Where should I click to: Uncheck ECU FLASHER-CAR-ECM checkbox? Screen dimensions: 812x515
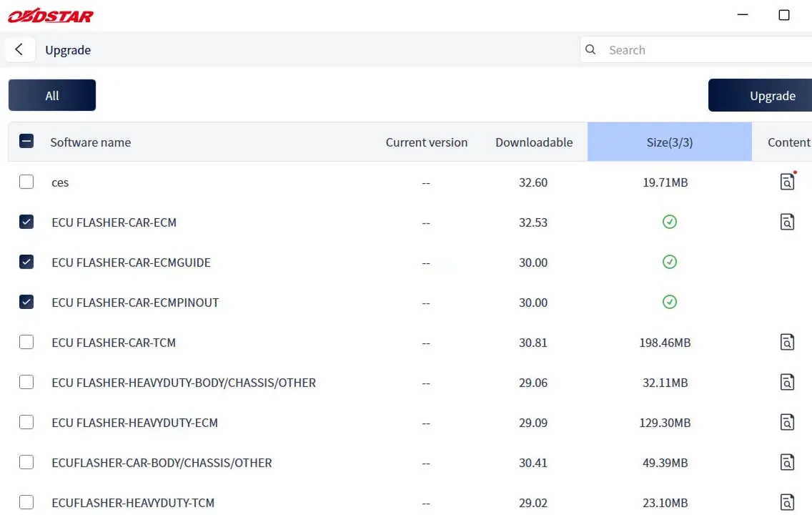[x=26, y=222]
